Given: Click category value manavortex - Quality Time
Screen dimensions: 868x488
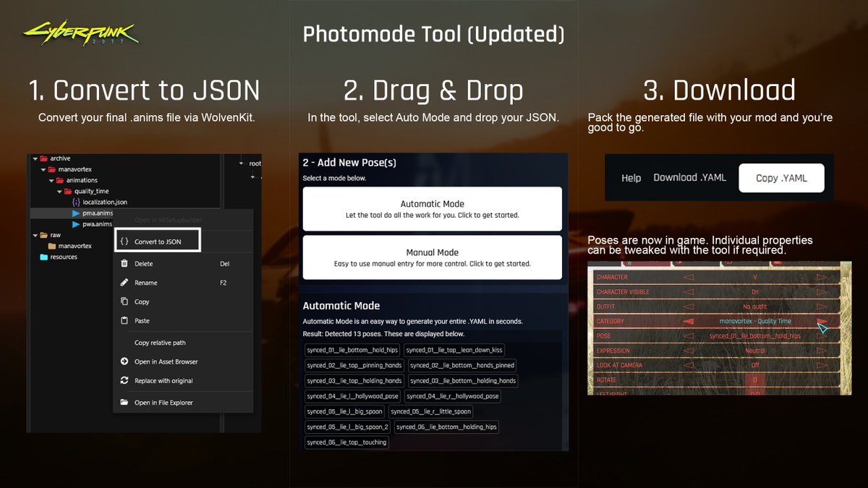Looking at the screenshot, I should pyautogui.click(x=755, y=321).
